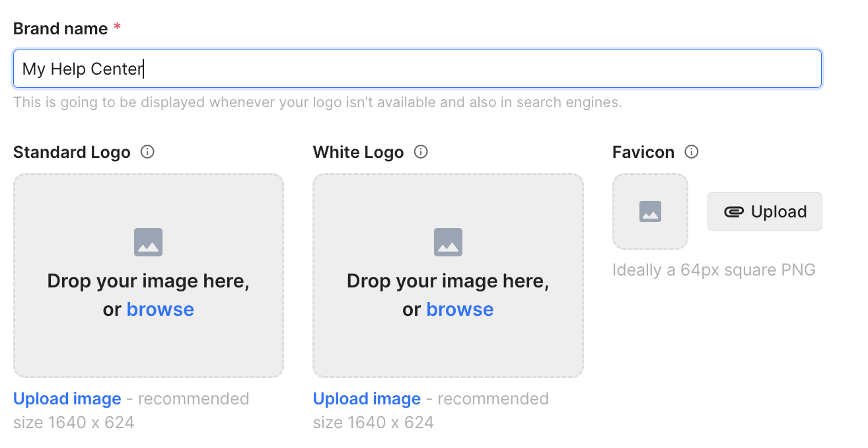The width and height of the screenshot is (868, 448).
Task: Click the Standard Logo heading text
Action: click(x=71, y=152)
